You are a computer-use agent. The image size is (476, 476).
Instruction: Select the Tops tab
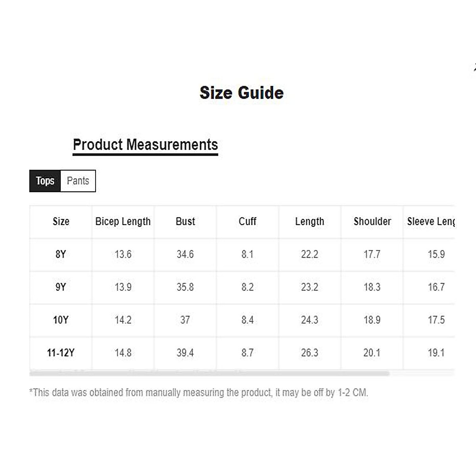(45, 181)
